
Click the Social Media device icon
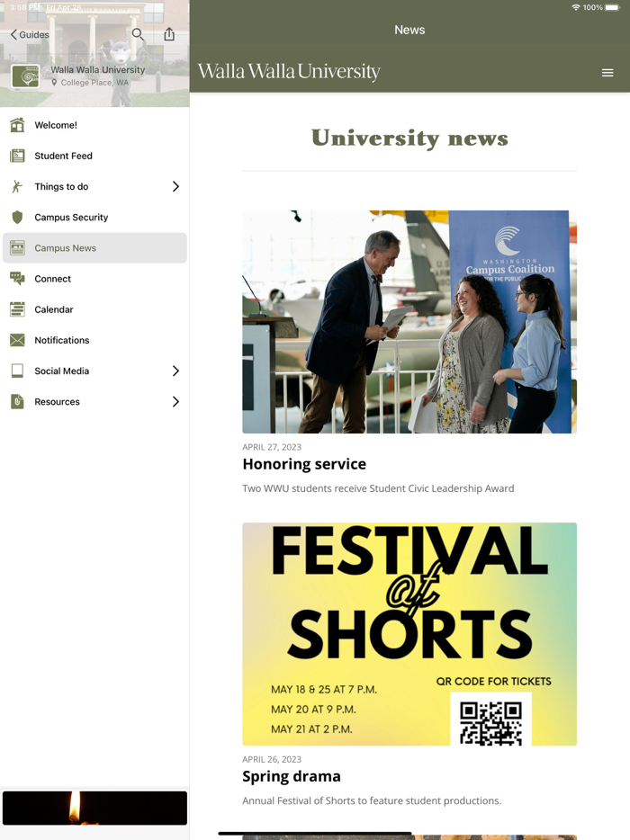pyautogui.click(x=17, y=371)
